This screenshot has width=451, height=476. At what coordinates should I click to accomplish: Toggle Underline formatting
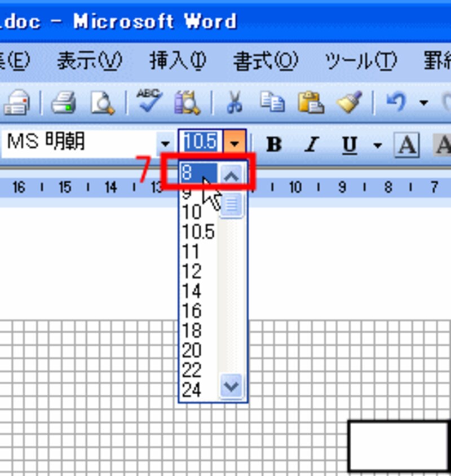tap(350, 144)
